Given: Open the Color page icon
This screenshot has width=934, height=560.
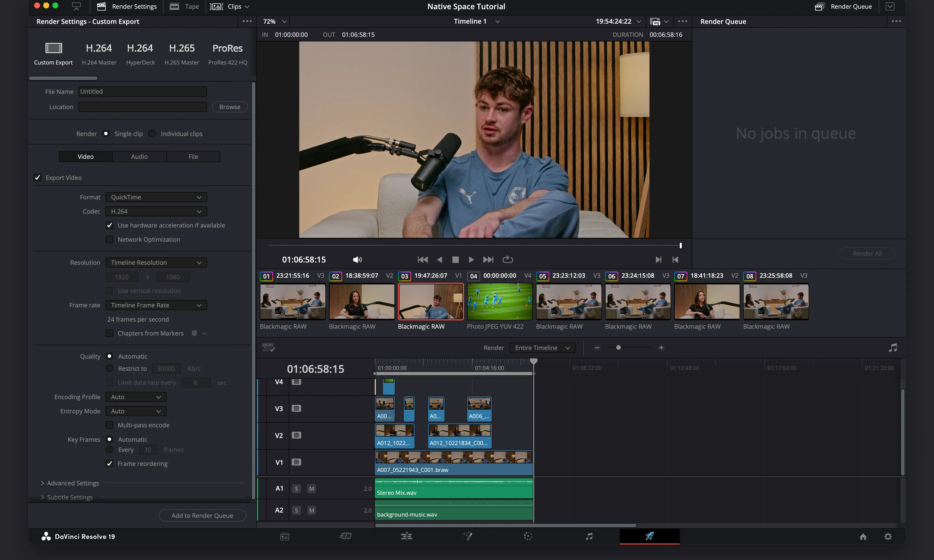Looking at the screenshot, I should [528, 536].
